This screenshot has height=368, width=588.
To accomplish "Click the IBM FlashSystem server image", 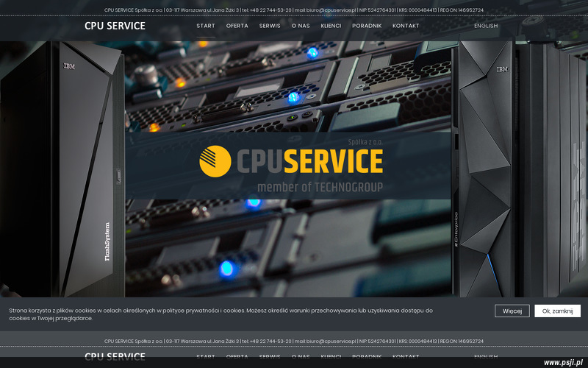I will pyautogui.click(x=62, y=169).
